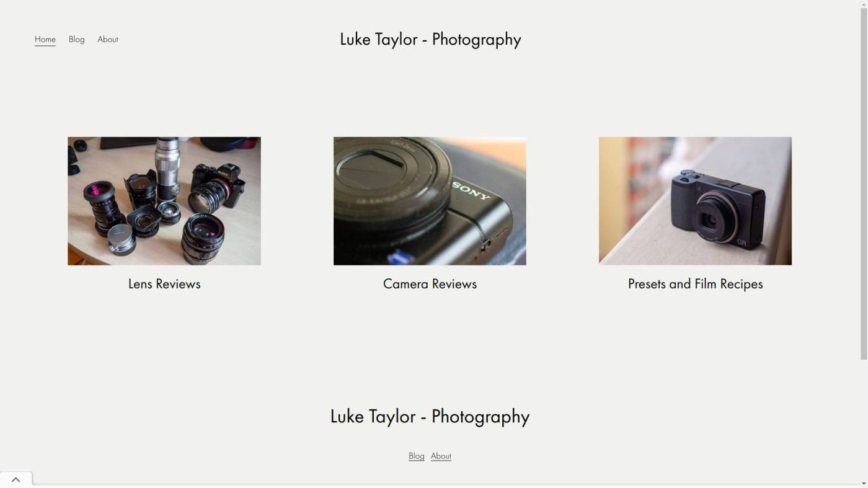868x488 pixels.
Task: Open the lenses collection photo thumbnail
Action: [164, 201]
